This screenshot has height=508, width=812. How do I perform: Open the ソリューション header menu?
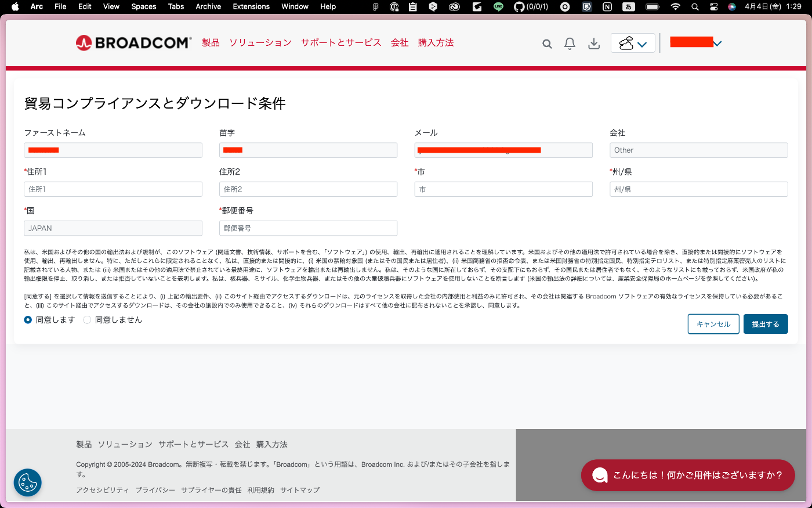point(260,42)
